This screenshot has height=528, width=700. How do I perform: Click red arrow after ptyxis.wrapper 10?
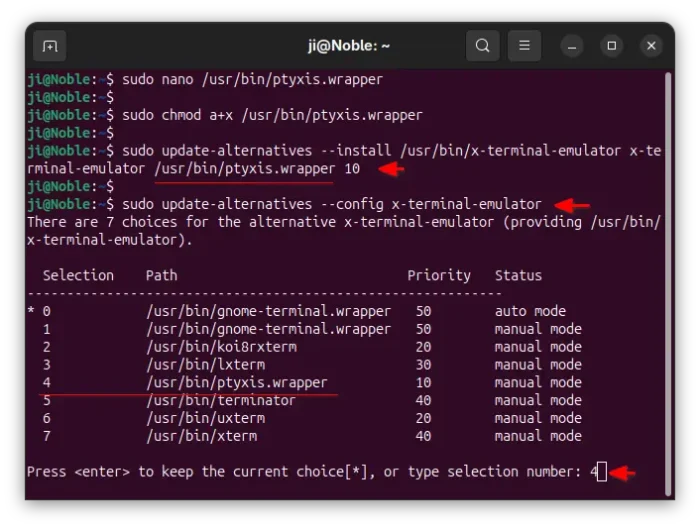tap(390, 169)
